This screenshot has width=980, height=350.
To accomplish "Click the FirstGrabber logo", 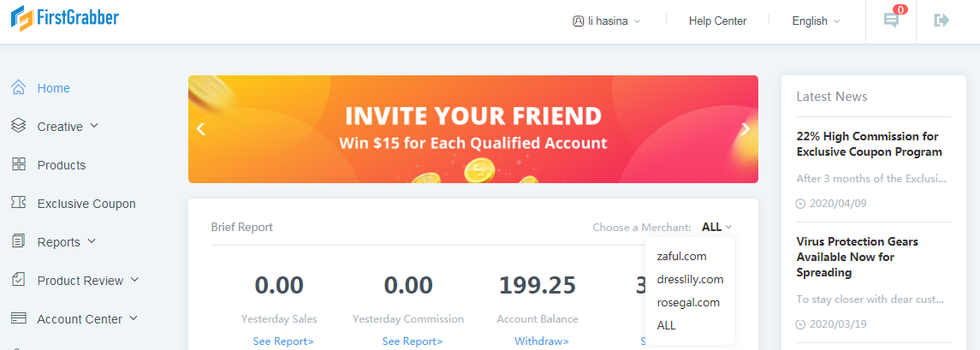I will pyautogui.click(x=64, y=18).
